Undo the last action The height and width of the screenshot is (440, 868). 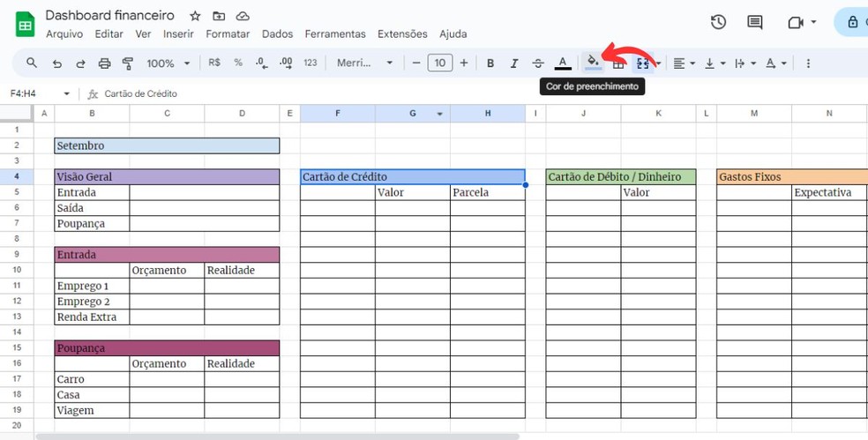(57, 63)
